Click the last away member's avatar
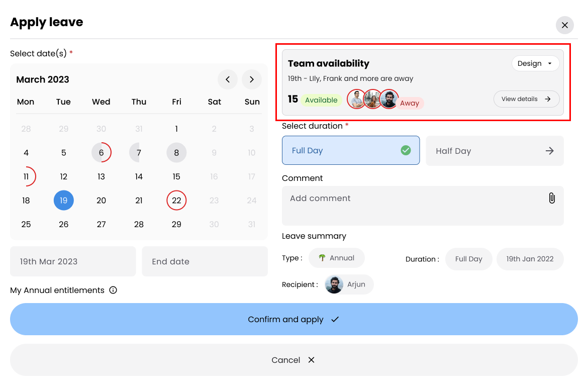The width and height of the screenshot is (588, 388). [x=389, y=99]
